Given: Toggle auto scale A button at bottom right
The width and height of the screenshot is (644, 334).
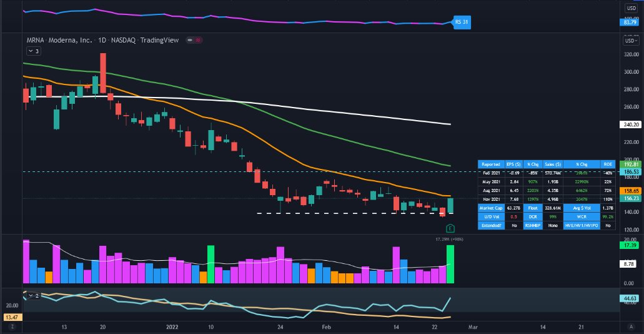Looking at the screenshot, I should pyautogui.click(x=631, y=326).
